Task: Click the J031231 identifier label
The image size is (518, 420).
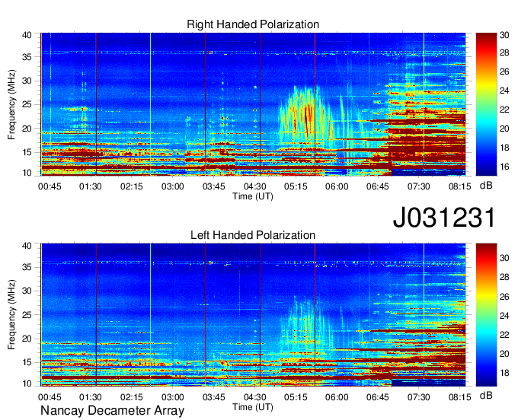Action: click(x=444, y=217)
